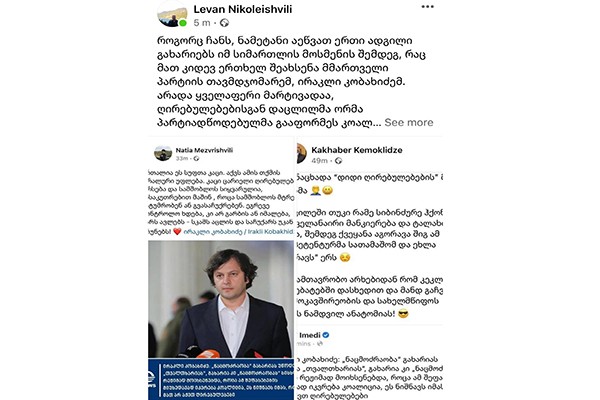The width and height of the screenshot is (600, 400).
Task: Click the globe icon beside 49m timestamp
Action: click(x=338, y=161)
